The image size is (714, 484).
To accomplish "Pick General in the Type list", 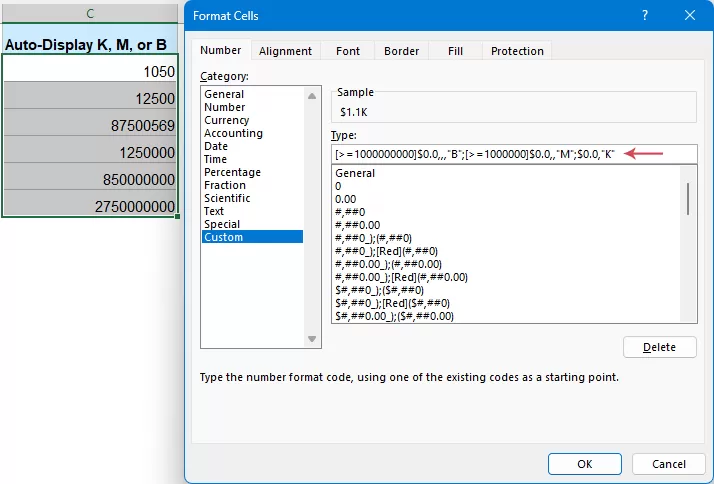I will [506, 173].
